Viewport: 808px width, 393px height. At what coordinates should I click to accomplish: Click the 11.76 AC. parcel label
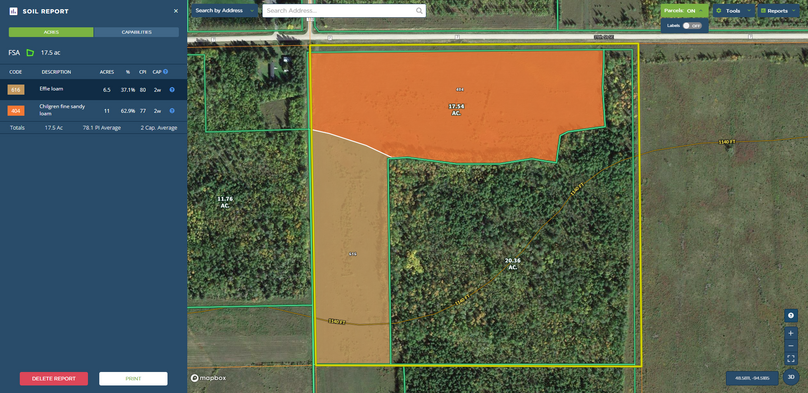tap(225, 202)
